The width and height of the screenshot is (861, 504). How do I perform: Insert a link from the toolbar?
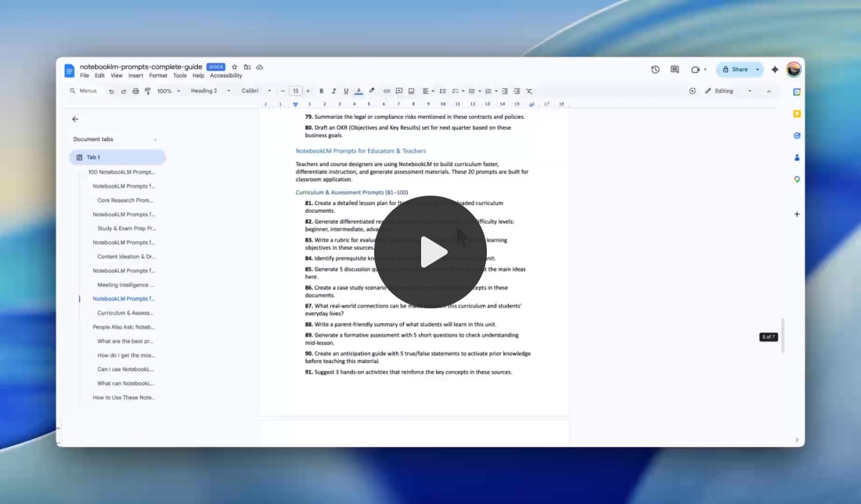tap(387, 91)
